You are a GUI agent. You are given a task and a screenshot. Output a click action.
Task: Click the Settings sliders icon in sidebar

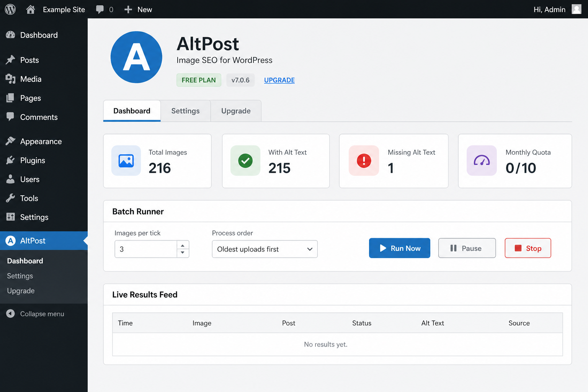point(11,217)
